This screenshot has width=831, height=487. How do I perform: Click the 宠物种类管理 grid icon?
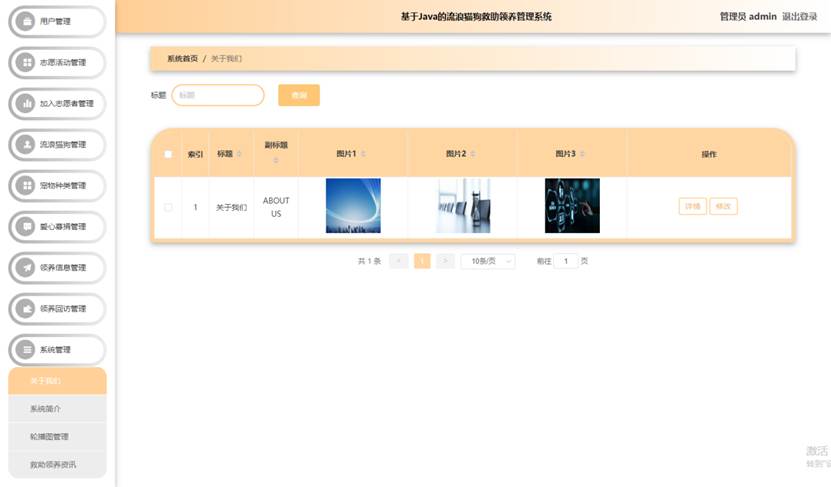(25, 185)
